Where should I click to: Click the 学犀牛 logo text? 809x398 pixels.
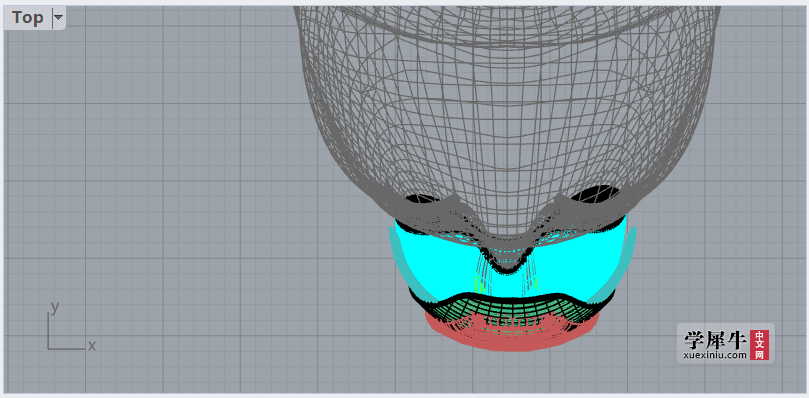pos(716,340)
